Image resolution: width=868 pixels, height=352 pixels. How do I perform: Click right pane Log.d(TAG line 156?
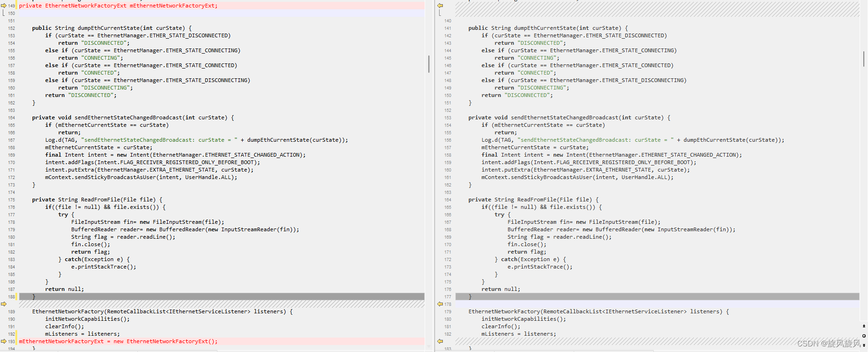633,140
